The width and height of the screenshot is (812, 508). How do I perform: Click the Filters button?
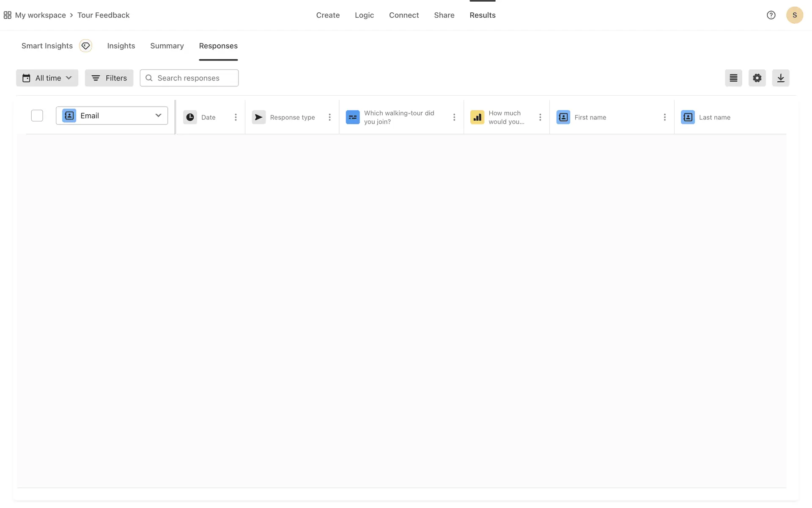click(x=109, y=78)
